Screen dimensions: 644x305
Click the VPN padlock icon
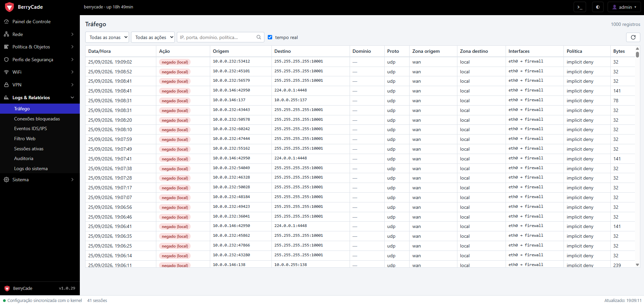[6, 85]
